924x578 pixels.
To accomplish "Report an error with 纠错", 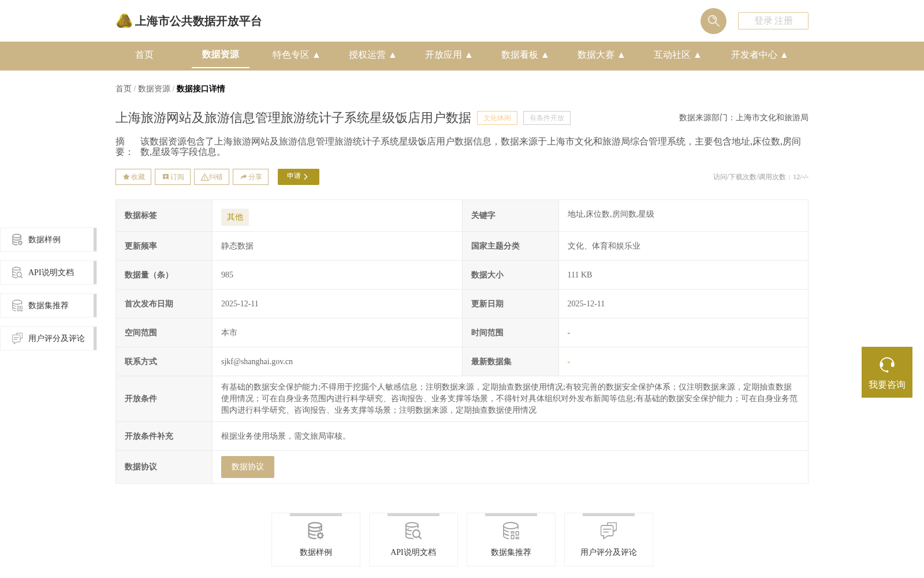I will (211, 177).
